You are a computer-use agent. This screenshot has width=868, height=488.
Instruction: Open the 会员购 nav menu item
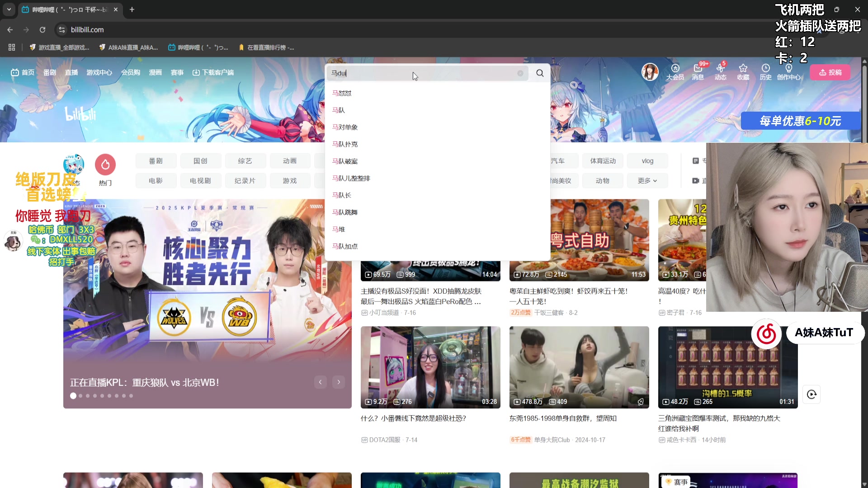coord(131,72)
